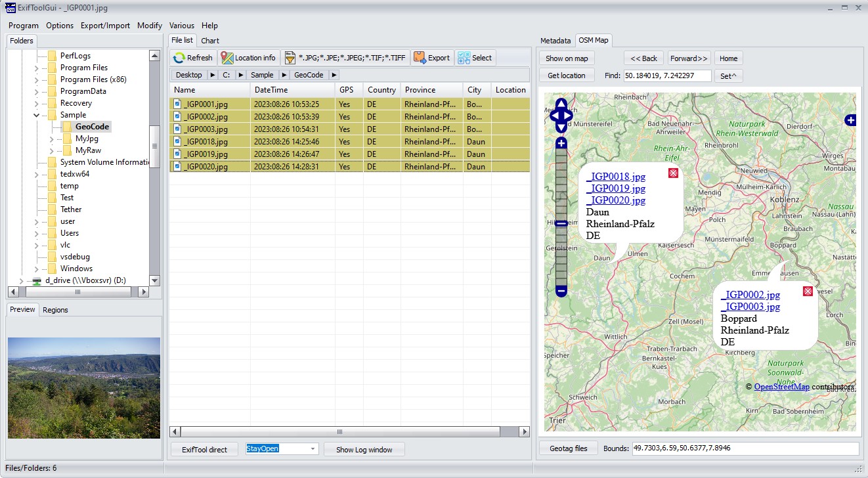Sort file list by DateTime column
The height and width of the screenshot is (478, 868).
click(292, 90)
